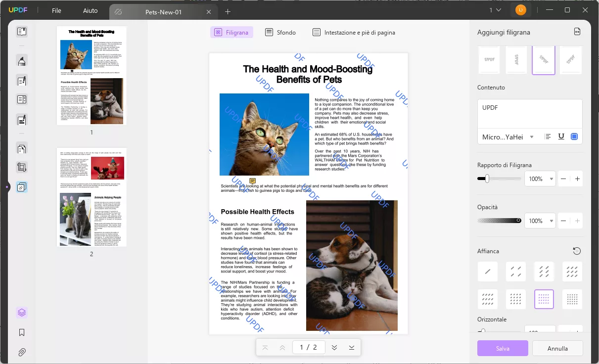Open the File menu
Screen dimensions: 599x364
click(56, 10)
